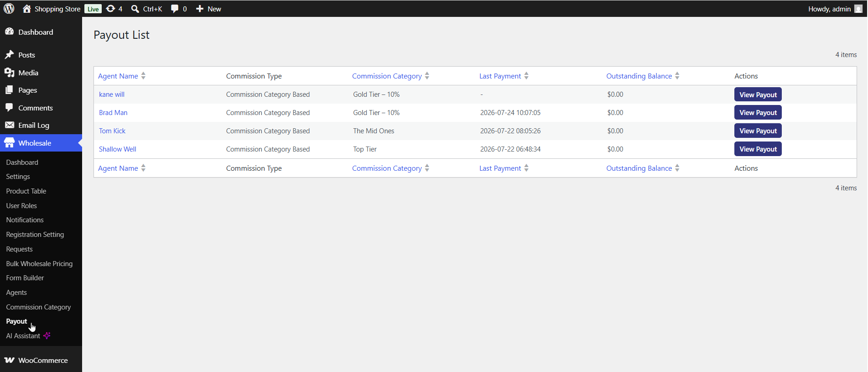Open the Agents submenu item
Viewport: 868px width, 372px height.
pyautogui.click(x=16, y=293)
